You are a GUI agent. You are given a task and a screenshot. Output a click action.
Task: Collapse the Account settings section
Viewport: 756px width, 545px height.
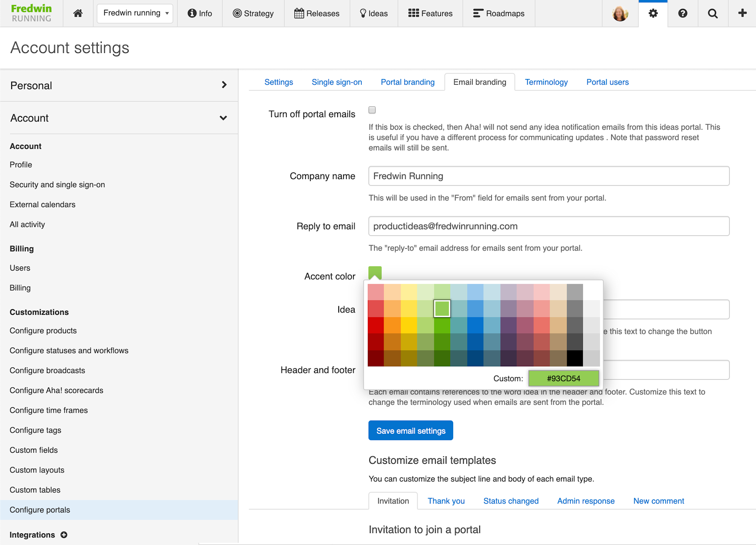pos(223,118)
